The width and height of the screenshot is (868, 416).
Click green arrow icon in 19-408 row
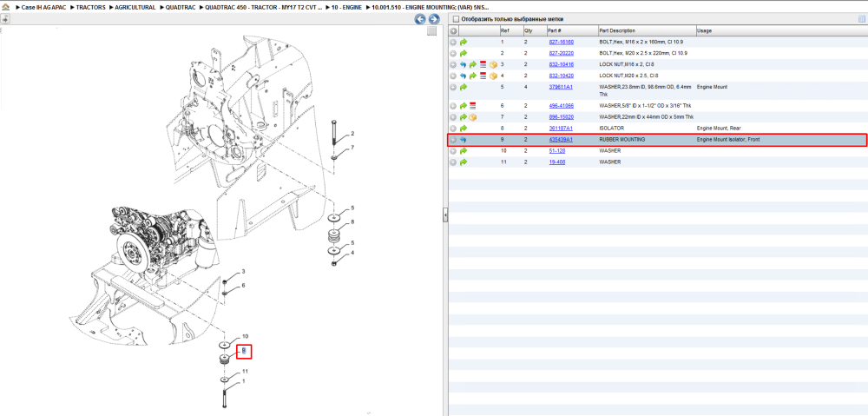point(464,162)
